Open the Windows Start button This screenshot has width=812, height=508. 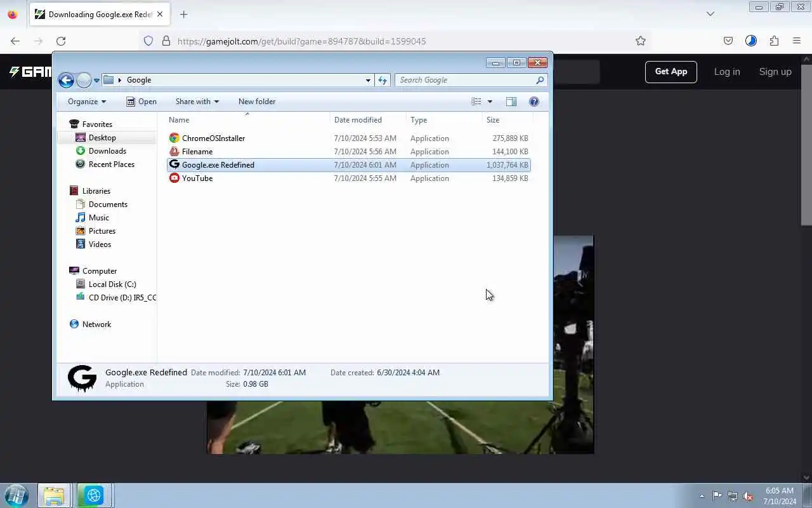(x=16, y=495)
